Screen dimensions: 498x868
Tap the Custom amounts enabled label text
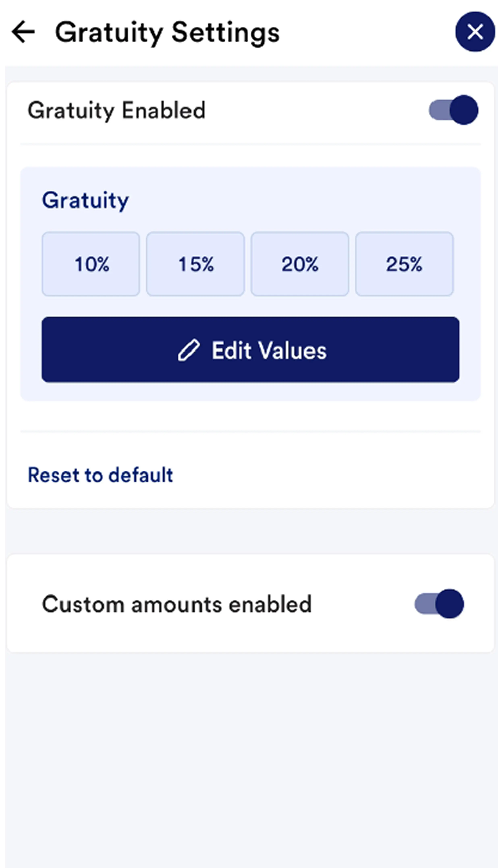click(176, 604)
